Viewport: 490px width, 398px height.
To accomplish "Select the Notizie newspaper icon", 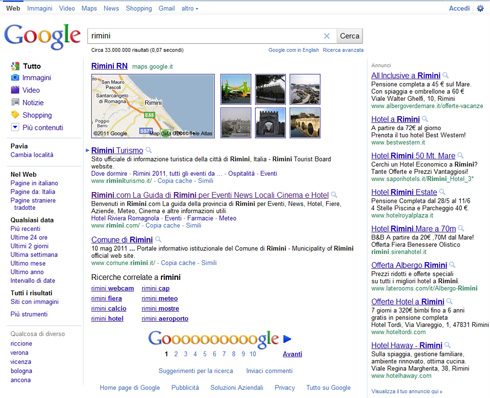I will (x=15, y=102).
